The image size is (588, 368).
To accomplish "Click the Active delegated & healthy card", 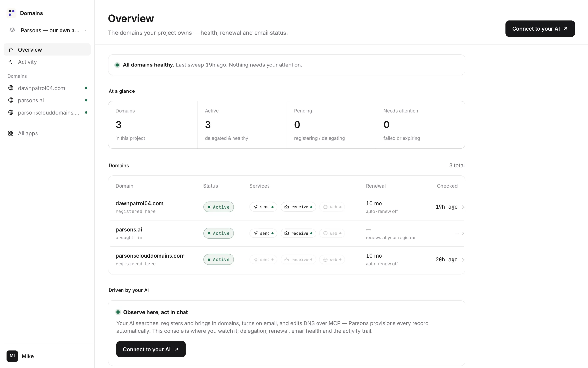I will point(242,125).
